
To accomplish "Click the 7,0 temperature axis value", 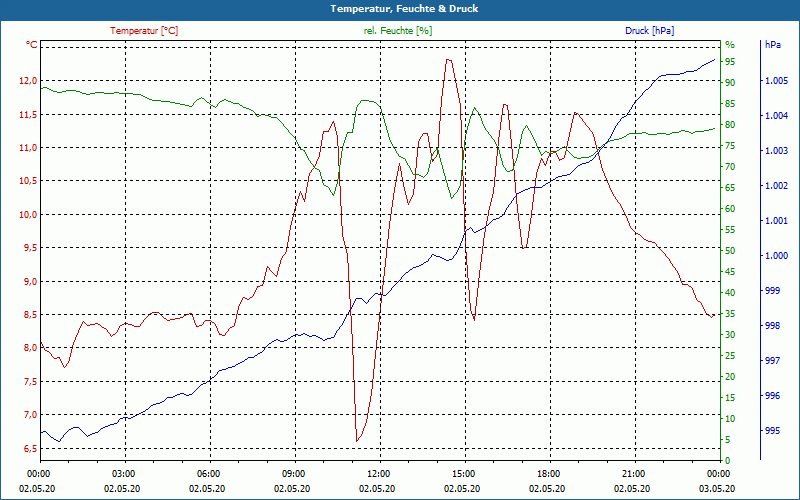I will 30,415.
